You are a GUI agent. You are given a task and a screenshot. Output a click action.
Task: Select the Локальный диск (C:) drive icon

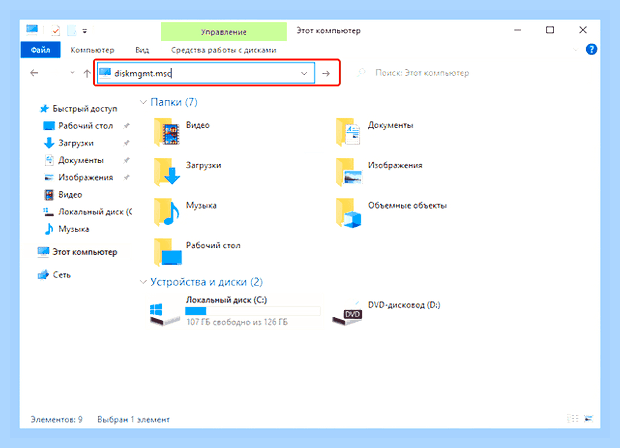164,314
